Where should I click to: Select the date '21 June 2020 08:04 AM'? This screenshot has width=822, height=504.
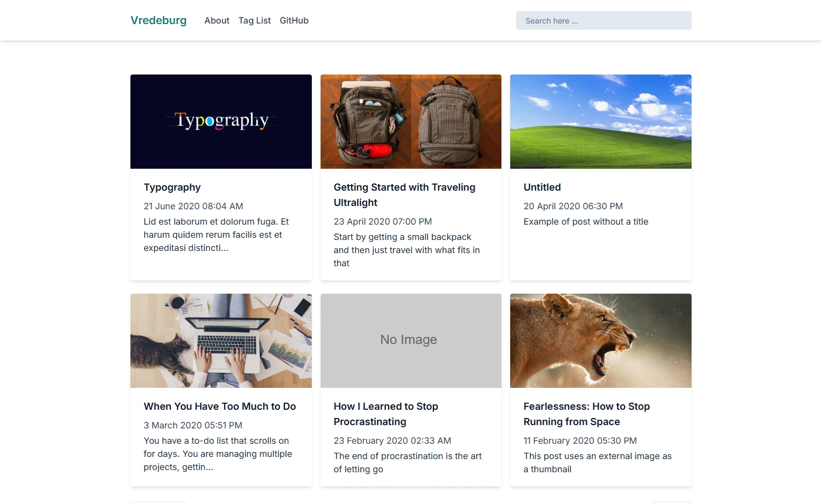[193, 206]
